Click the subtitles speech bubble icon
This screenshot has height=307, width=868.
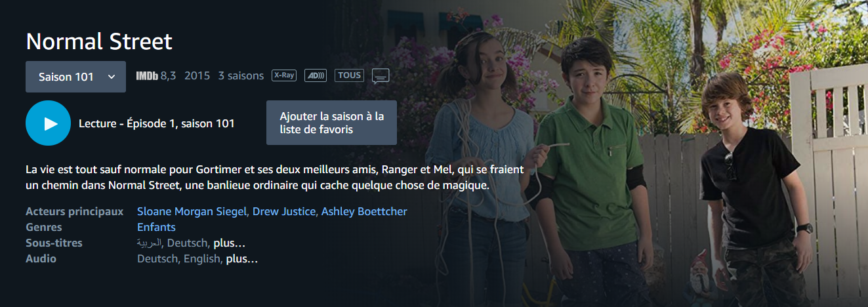pyautogui.click(x=381, y=76)
